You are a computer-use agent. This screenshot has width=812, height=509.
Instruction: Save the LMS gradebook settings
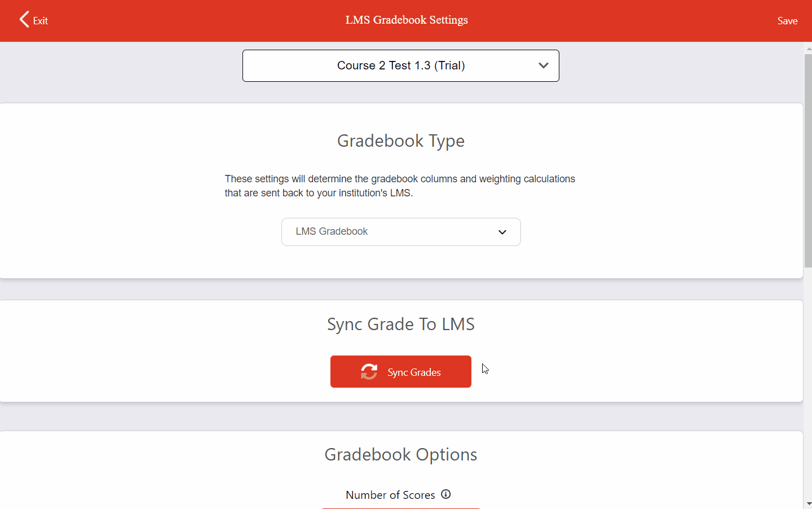click(787, 21)
